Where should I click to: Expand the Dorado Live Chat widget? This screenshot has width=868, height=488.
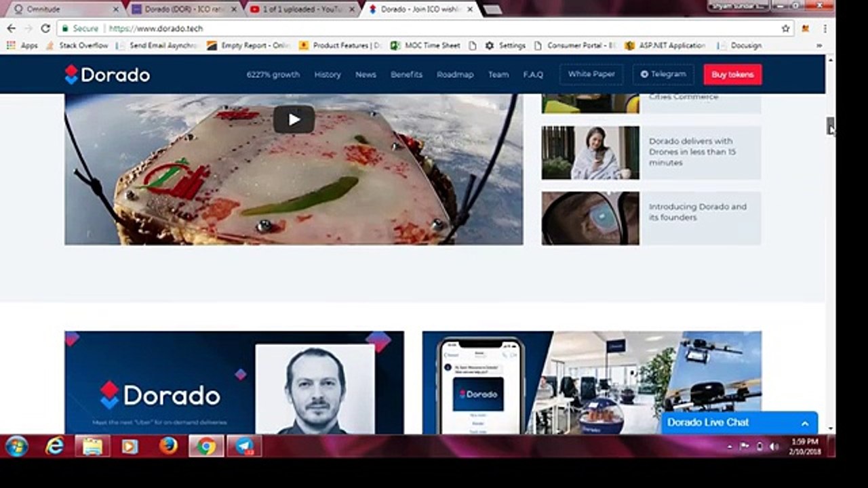pyautogui.click(x=739, y=422)
